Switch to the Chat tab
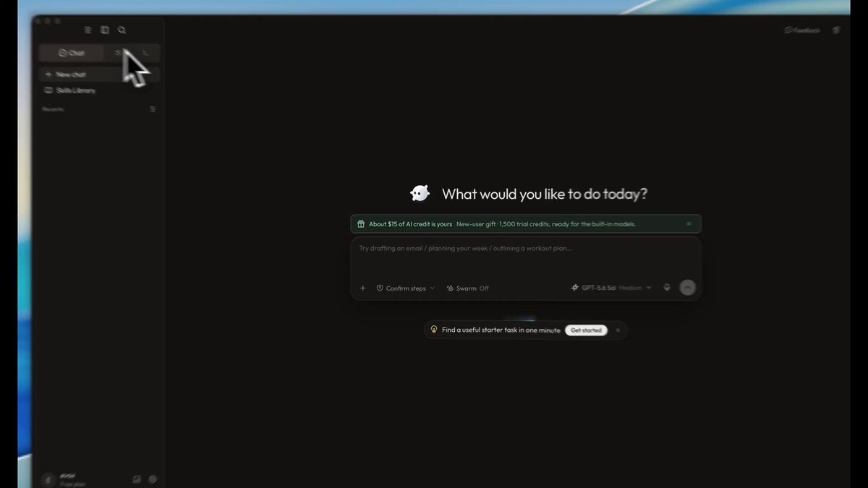 click(x=71, y=53)
